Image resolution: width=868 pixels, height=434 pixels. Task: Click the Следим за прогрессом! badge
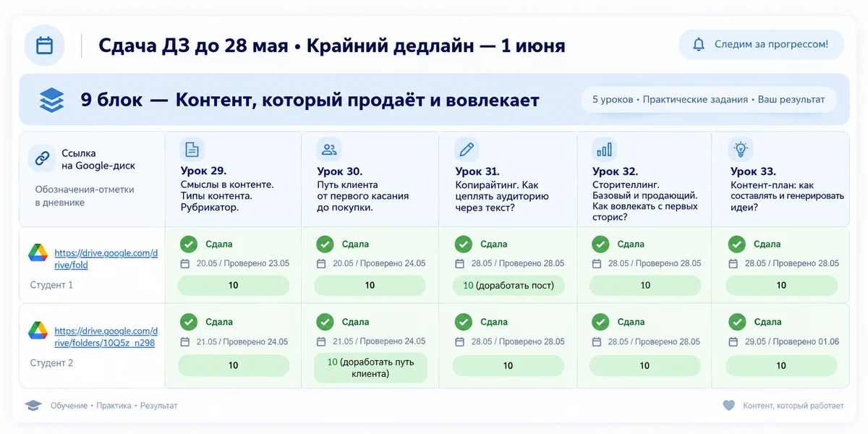click(x=761, y=44)
